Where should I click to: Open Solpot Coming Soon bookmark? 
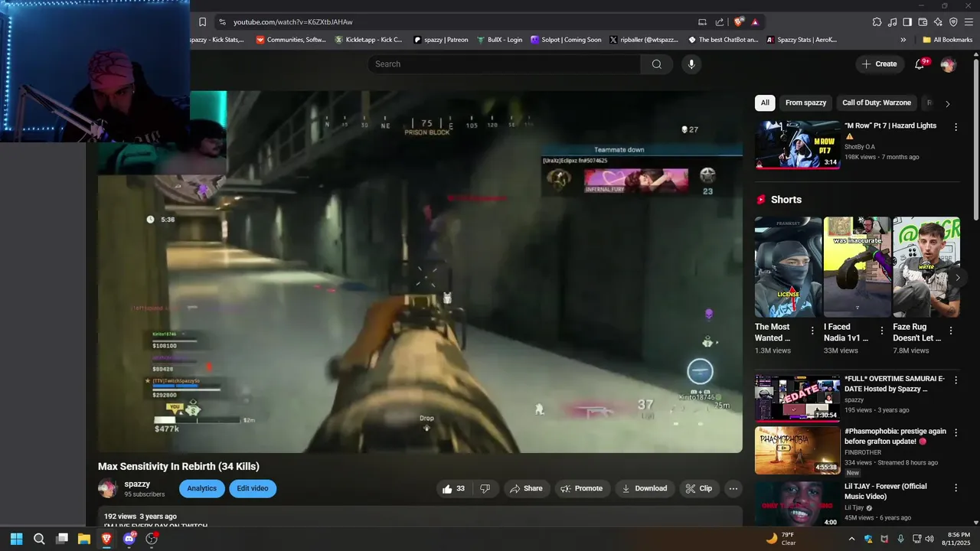(x=566, y=40)
